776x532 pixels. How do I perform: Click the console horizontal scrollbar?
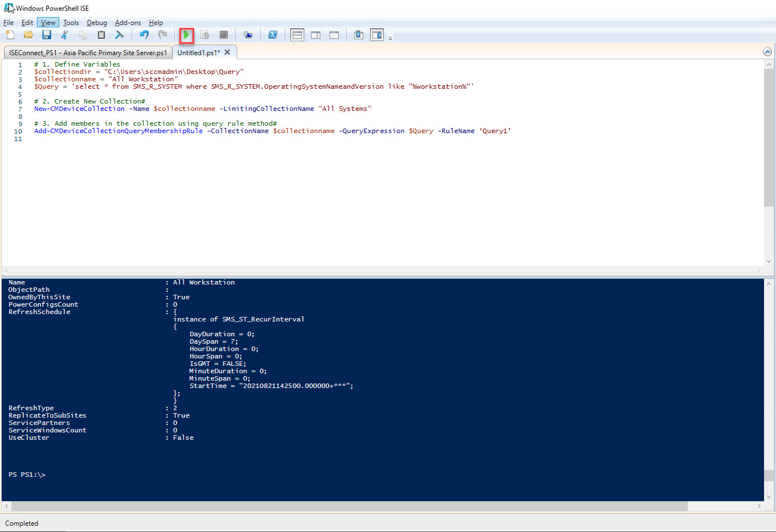[x=348, y=506]
